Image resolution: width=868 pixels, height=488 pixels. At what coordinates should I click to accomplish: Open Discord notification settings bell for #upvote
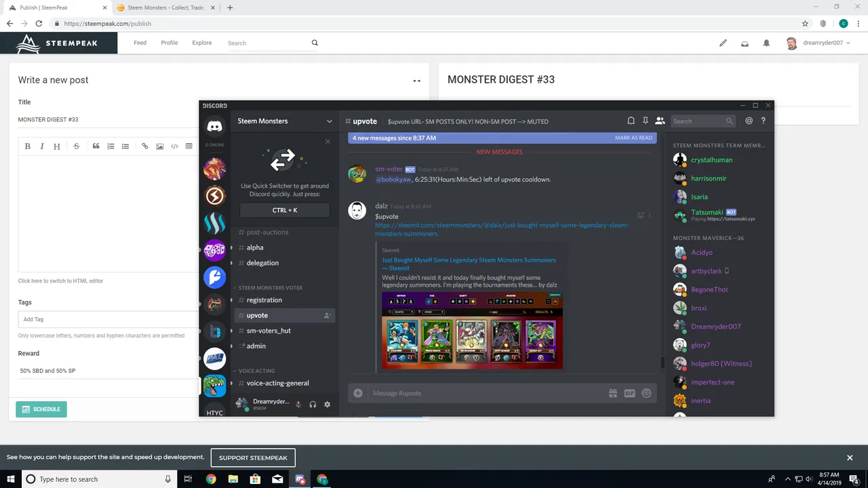[631, 121]
